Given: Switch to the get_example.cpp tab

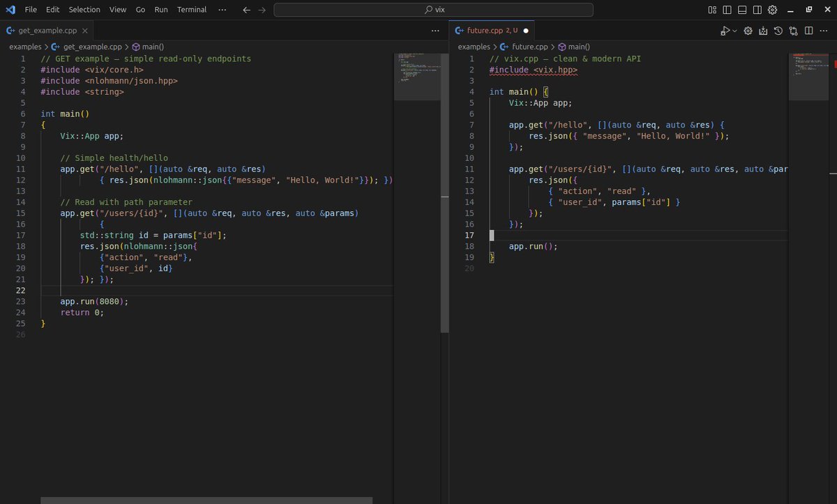Looking at the screenshot, I should (47, 31).
